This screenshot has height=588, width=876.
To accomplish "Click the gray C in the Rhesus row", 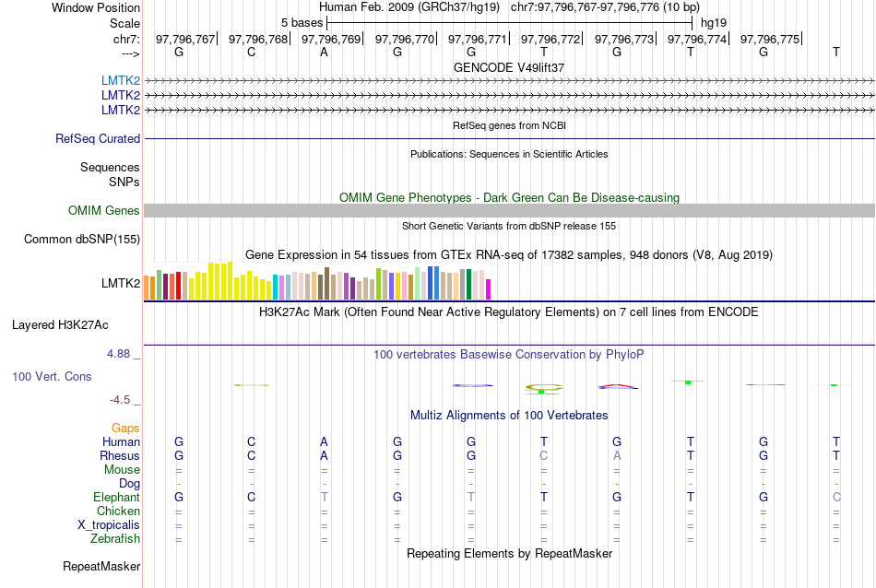I will click(544, 455).
